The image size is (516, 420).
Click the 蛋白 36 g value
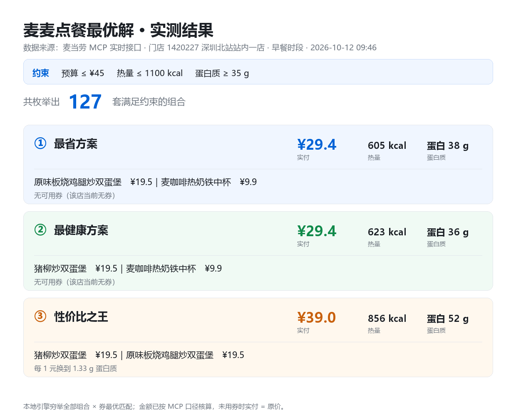[x=448, y=232]
